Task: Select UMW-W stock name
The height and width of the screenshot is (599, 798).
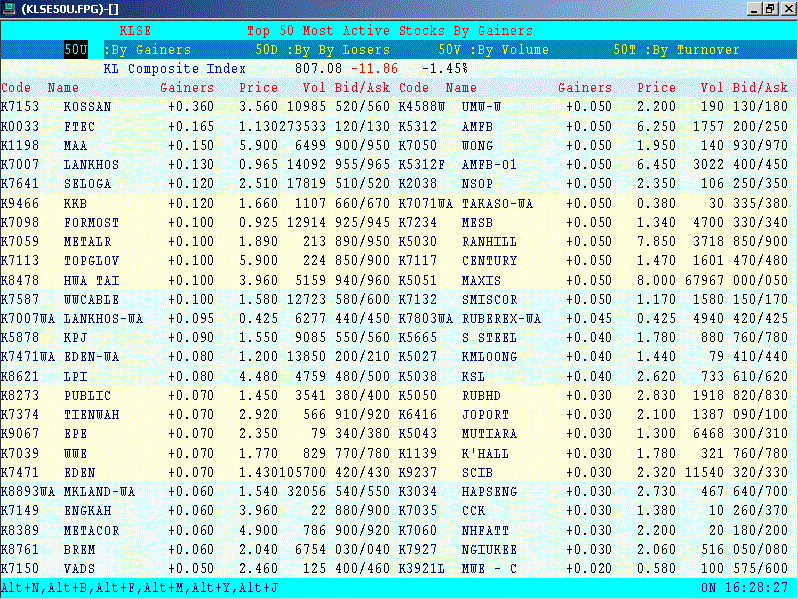Action: (481, 107)
